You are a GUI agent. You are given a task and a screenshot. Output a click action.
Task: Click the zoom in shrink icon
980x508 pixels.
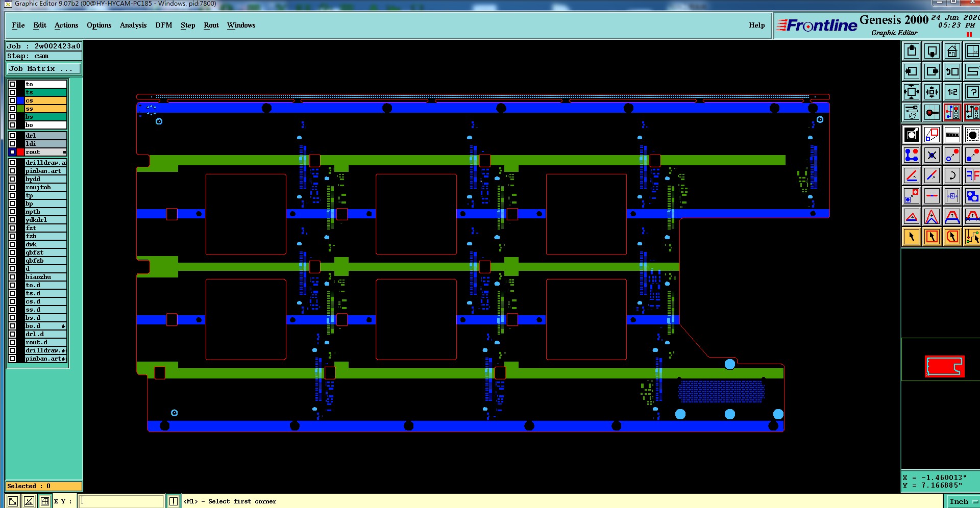(x=932, y=92)
